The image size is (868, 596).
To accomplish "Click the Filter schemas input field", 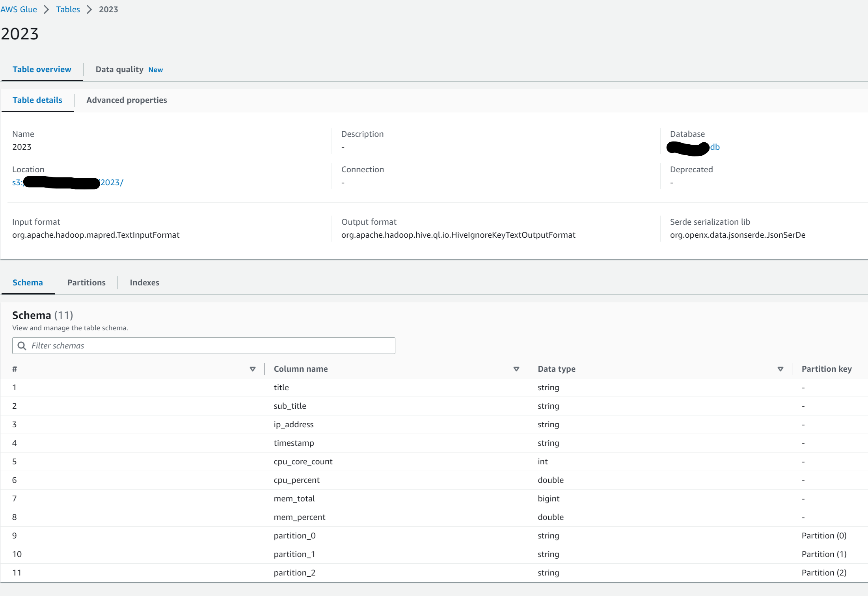I will pyautogui.click(x=209, y=346).
